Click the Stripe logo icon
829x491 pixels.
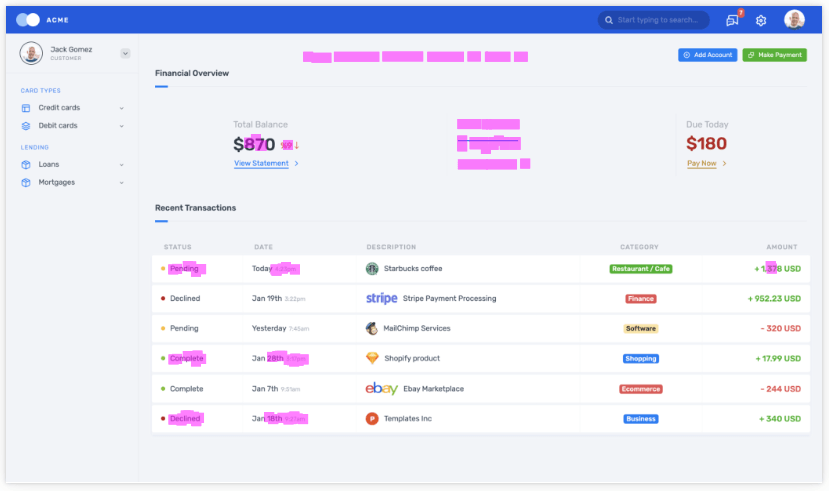click(381, 298)
